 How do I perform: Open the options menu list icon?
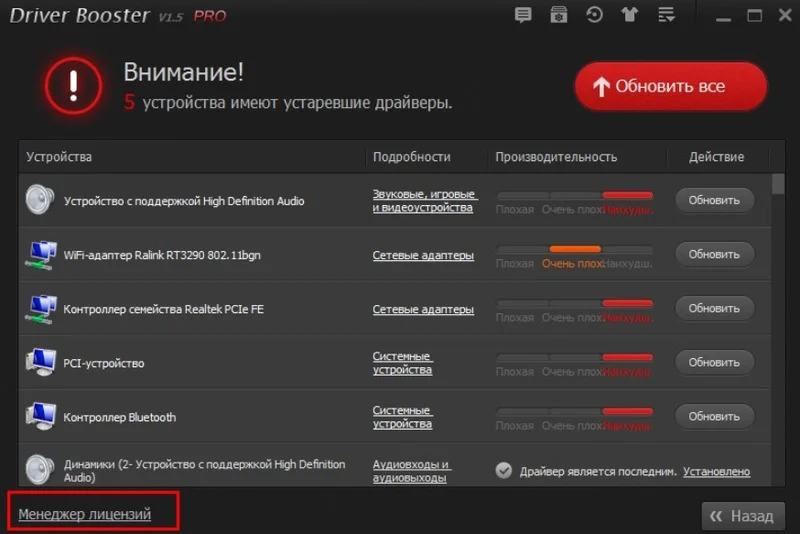[666, 15]
